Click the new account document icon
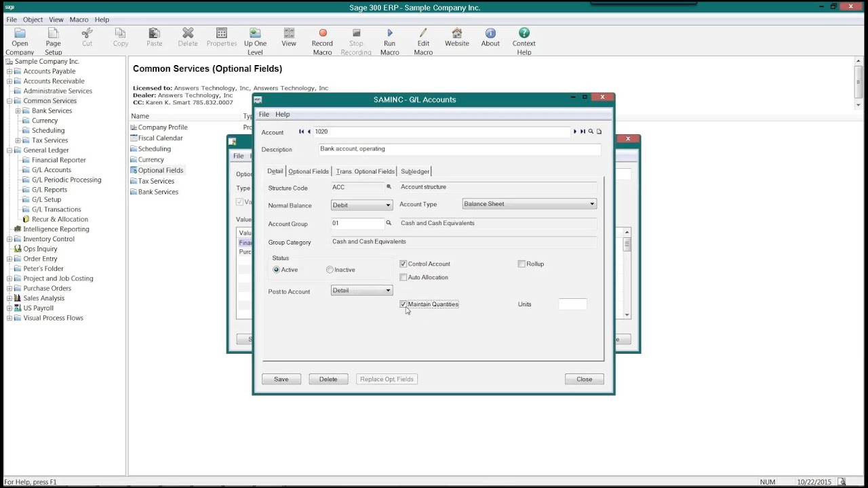This screenshot has height=488, width=868. (x=599, y=131)
